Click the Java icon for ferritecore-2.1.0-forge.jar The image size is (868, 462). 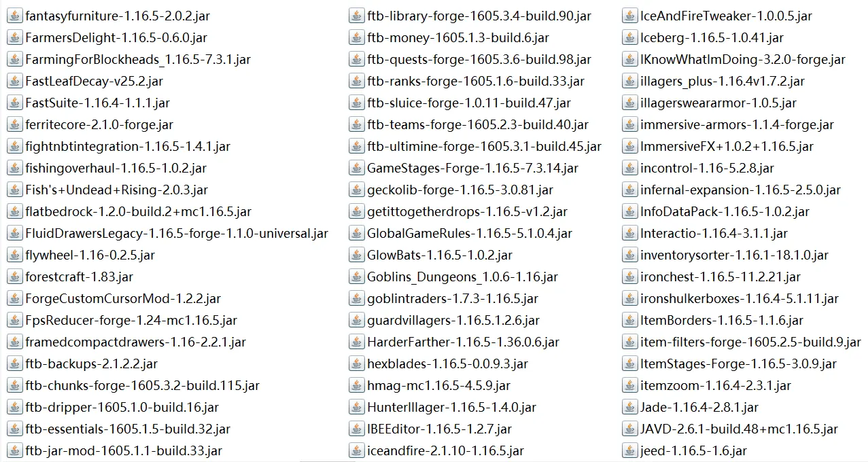tap(14, 124)
